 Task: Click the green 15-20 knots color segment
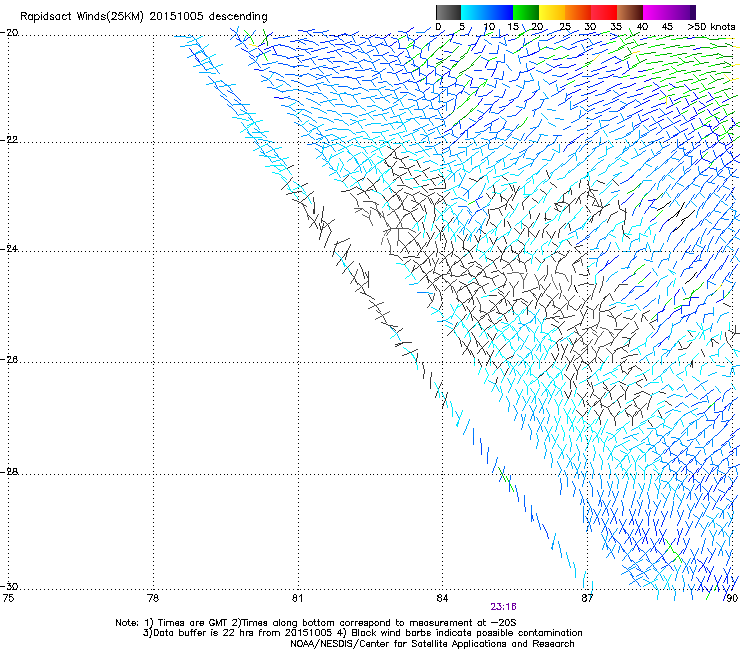(x=526, y=12)
